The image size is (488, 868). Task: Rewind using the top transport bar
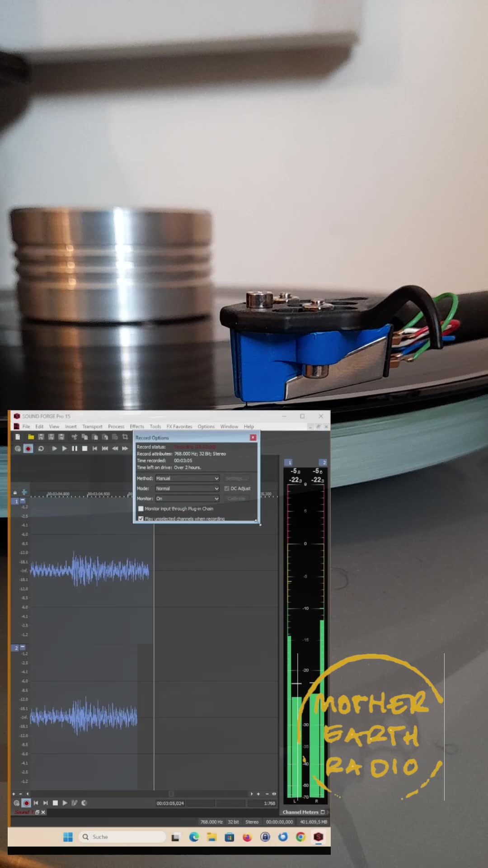[x=115, y=448]
